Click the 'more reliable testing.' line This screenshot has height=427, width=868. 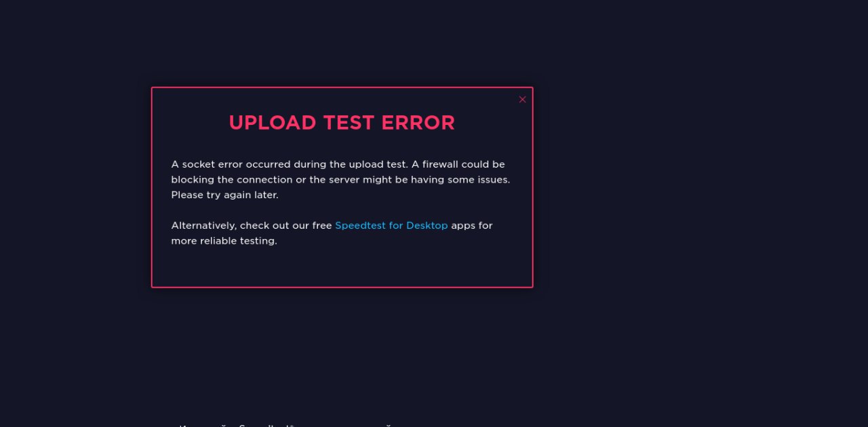(224, 241)
